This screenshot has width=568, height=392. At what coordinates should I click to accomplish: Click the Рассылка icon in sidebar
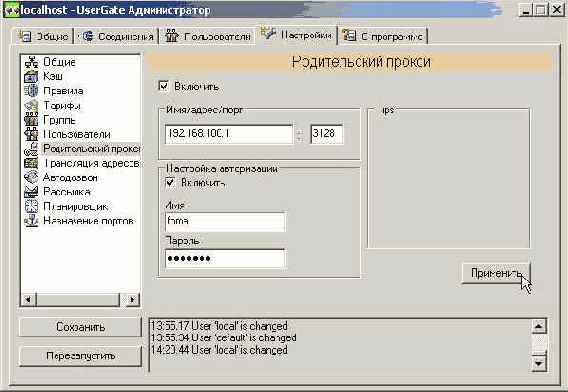click(x=31, y=192)
